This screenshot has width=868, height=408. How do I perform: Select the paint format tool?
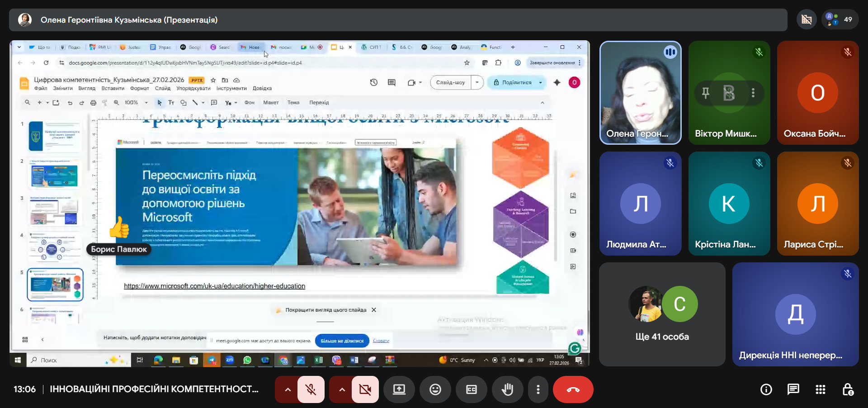tap(104, 103)
